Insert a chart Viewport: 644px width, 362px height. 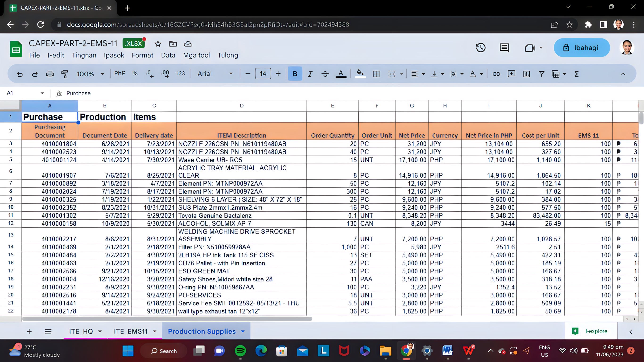[526, 74]
